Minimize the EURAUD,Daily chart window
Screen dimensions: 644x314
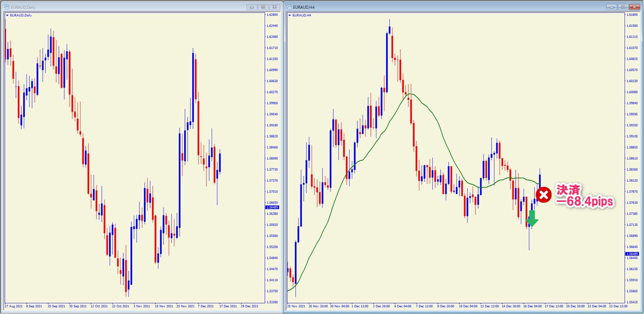[252, 7]
